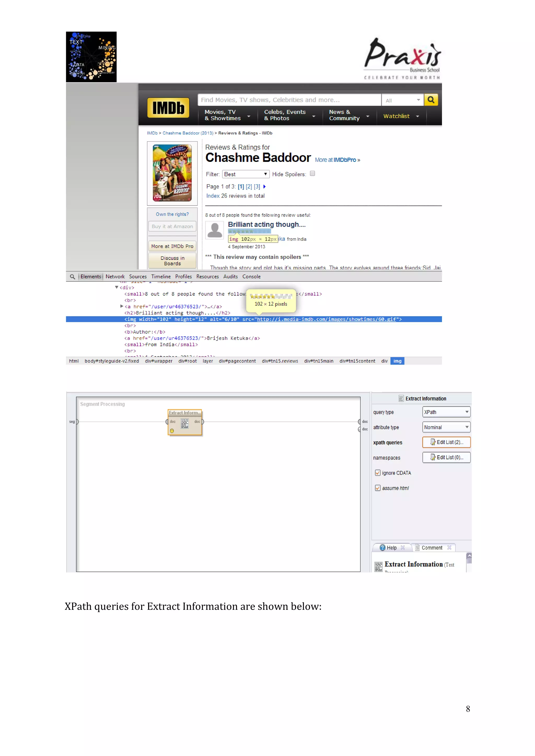Click the reviewer avatar placeholder image

[x=214, y=230]
